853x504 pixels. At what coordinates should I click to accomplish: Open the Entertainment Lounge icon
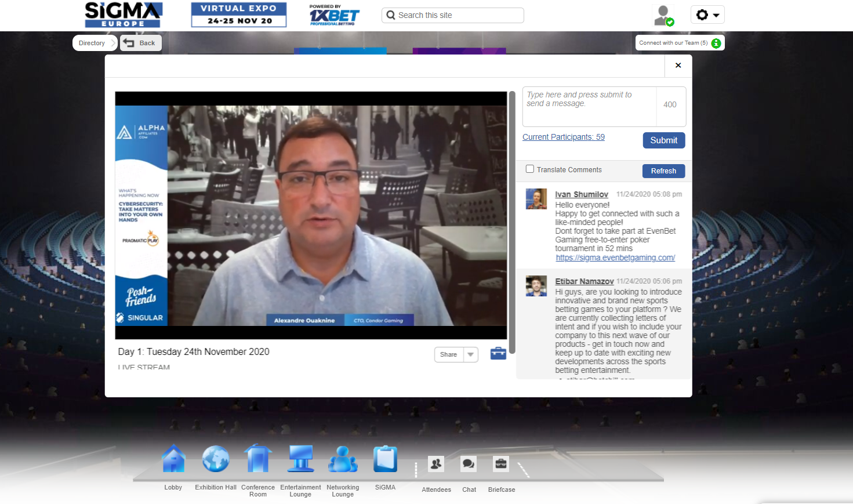tap(301, 459)
